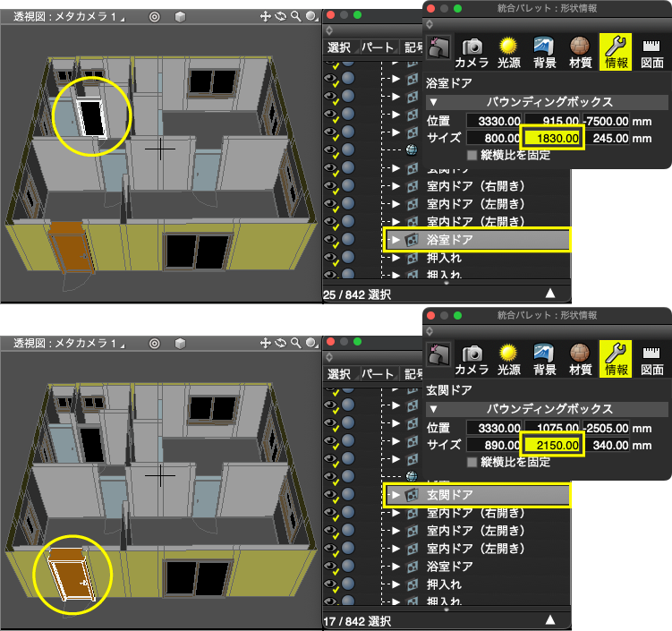
Task: Click the size field showing 1830.00
Action: click(x=552, y=138)
